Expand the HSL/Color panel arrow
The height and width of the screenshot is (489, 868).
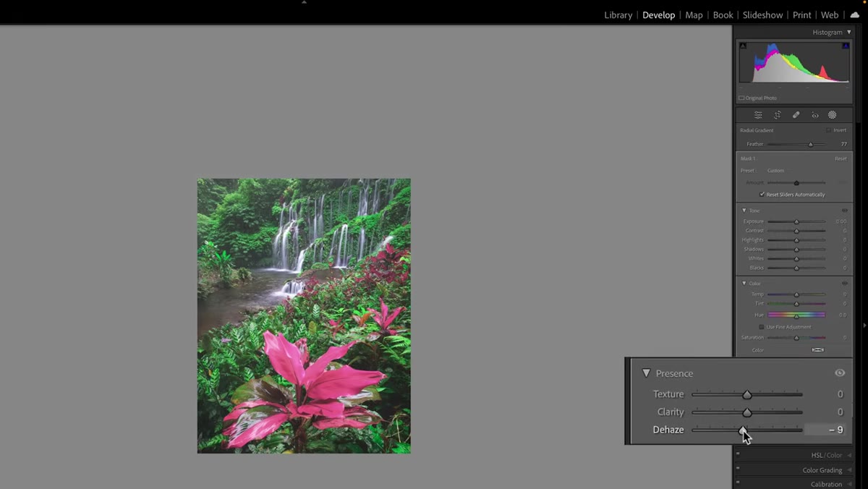(x=849, y=456)
